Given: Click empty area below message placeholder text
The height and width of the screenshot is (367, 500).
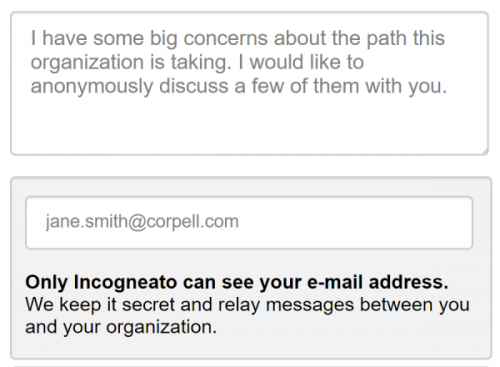Looking at the screenshot, I should (x=249, y=127).
